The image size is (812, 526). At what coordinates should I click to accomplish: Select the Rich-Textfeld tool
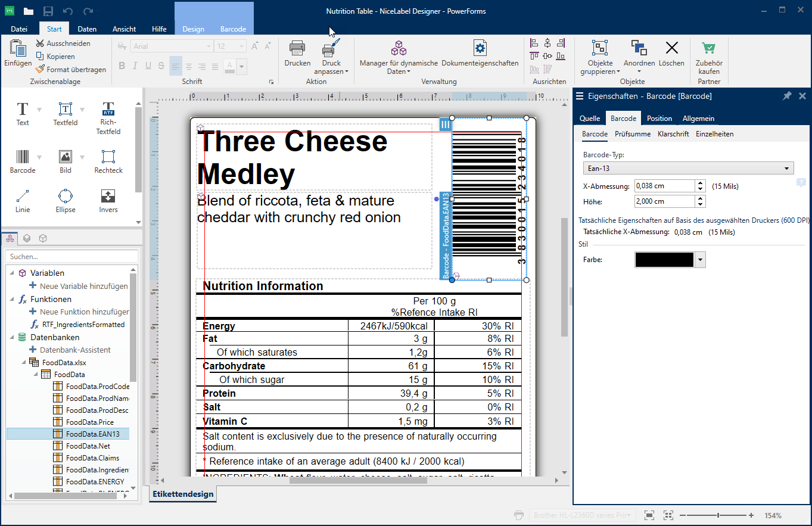point(108,118)
